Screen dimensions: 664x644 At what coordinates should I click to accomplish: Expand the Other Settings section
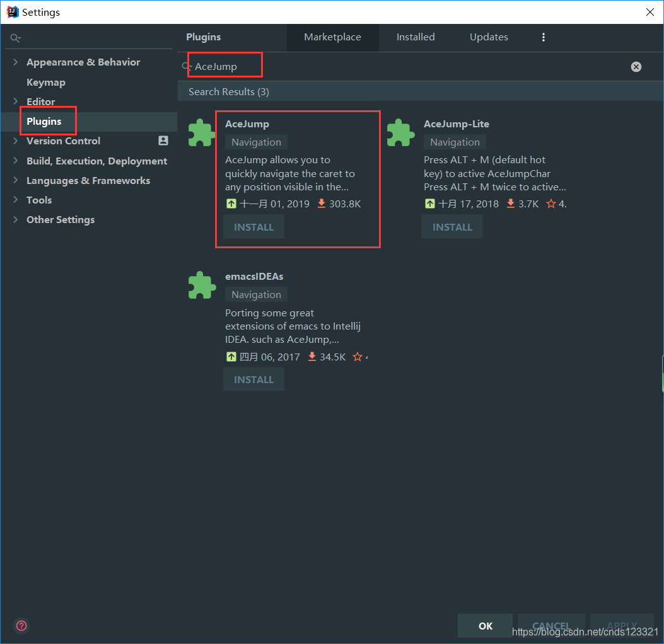point(16,219)
